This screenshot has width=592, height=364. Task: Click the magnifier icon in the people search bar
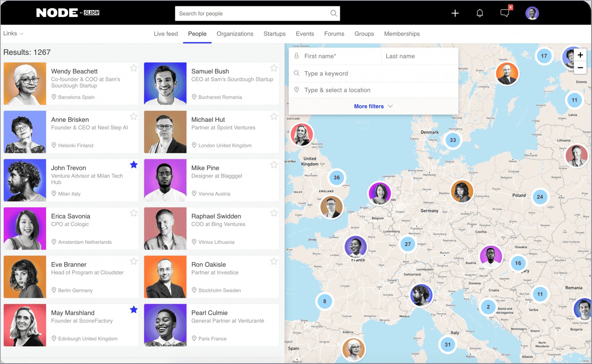[333, 13]
